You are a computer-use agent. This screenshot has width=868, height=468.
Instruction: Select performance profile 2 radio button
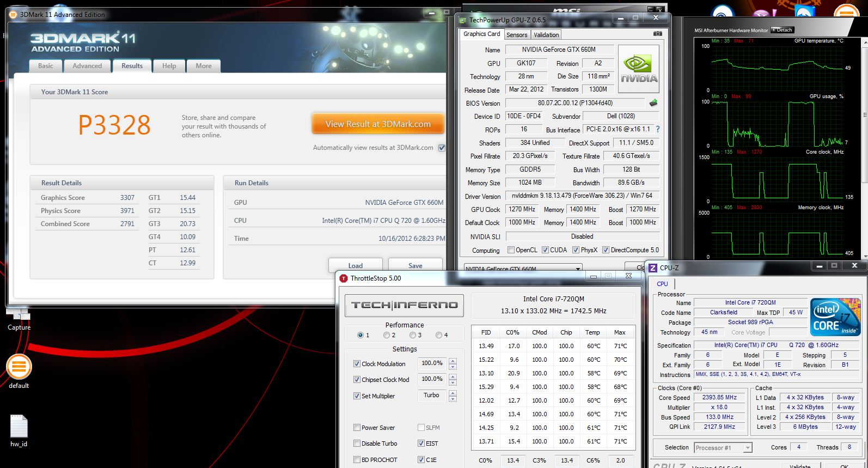tap(386, 335)
